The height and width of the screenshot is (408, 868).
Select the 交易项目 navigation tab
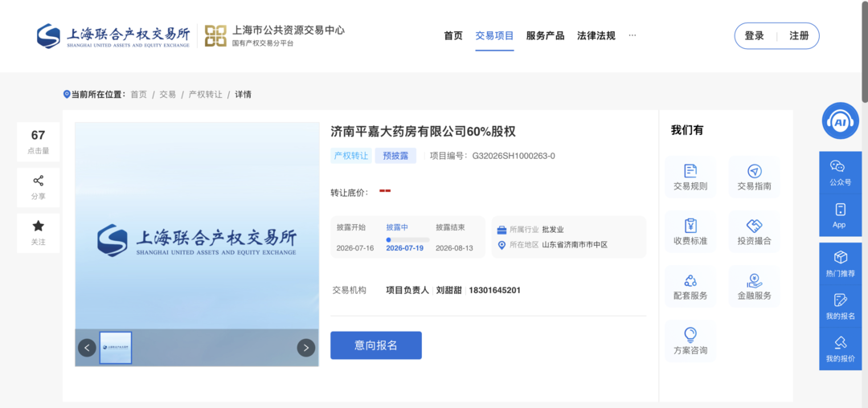pos(494,36)
